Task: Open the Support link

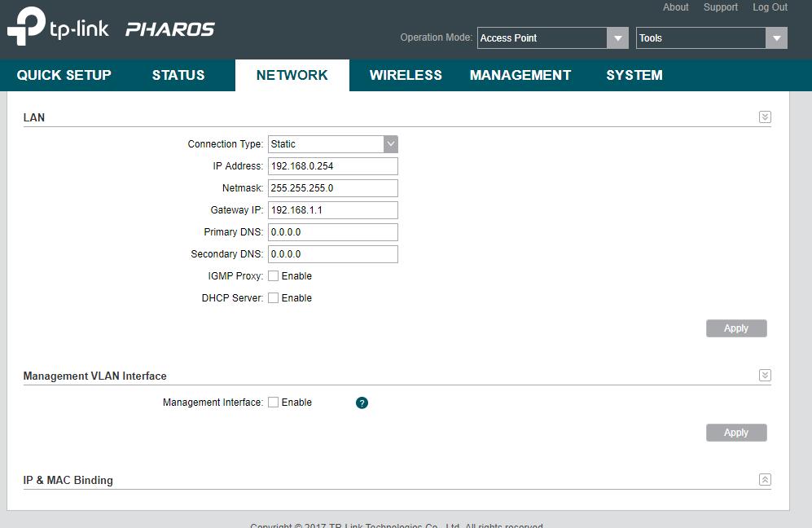Action: point(720,7)
